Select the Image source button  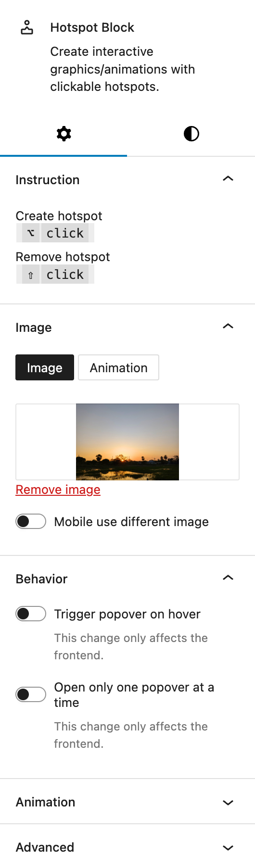(x=45, y=367)
